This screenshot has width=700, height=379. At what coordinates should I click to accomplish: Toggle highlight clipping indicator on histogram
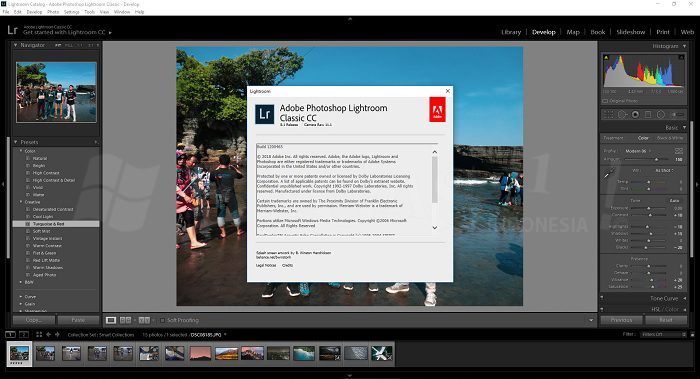coord(681,57)
